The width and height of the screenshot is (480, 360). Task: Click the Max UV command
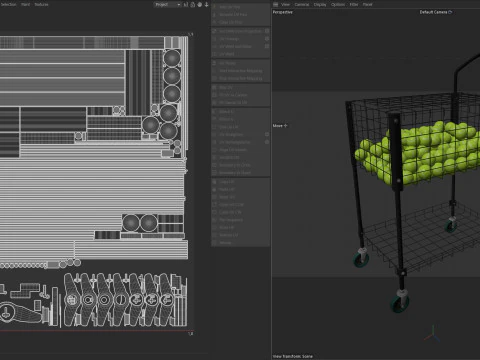point(241,87)
